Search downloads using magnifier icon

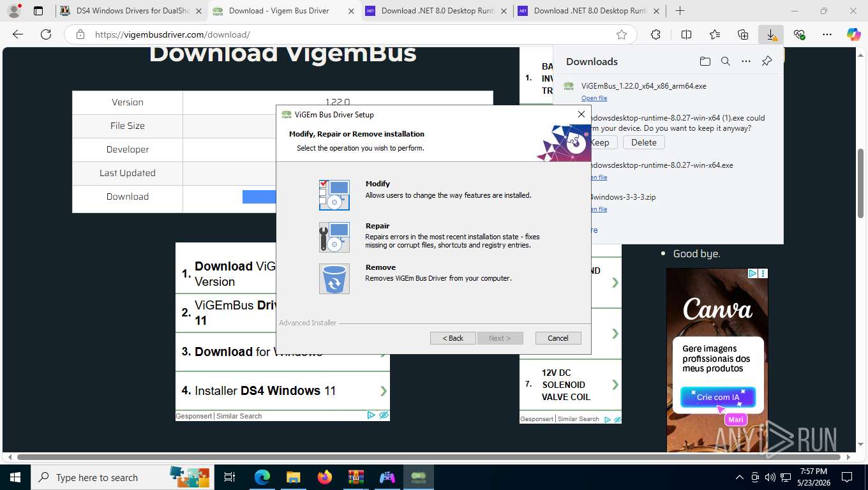[726, 61]
